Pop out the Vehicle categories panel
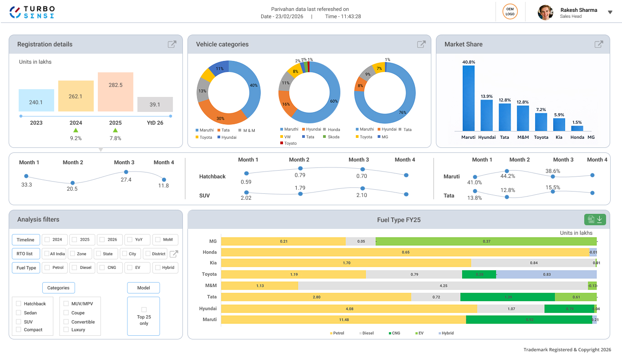 421,44
